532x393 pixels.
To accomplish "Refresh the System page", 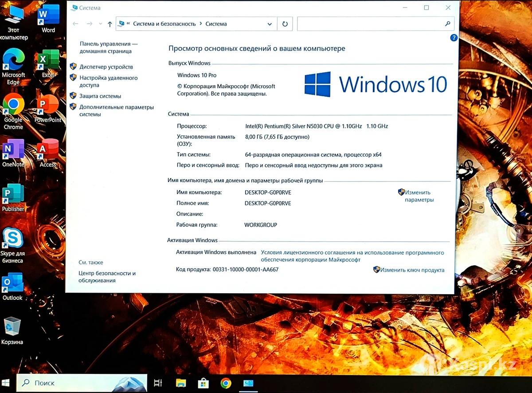I will click(285, 24).
